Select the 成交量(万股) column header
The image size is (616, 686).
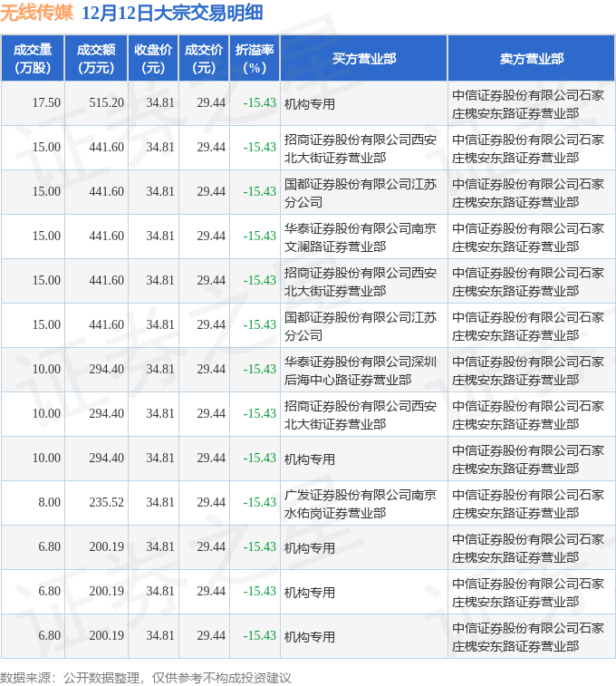pos(33,59)
